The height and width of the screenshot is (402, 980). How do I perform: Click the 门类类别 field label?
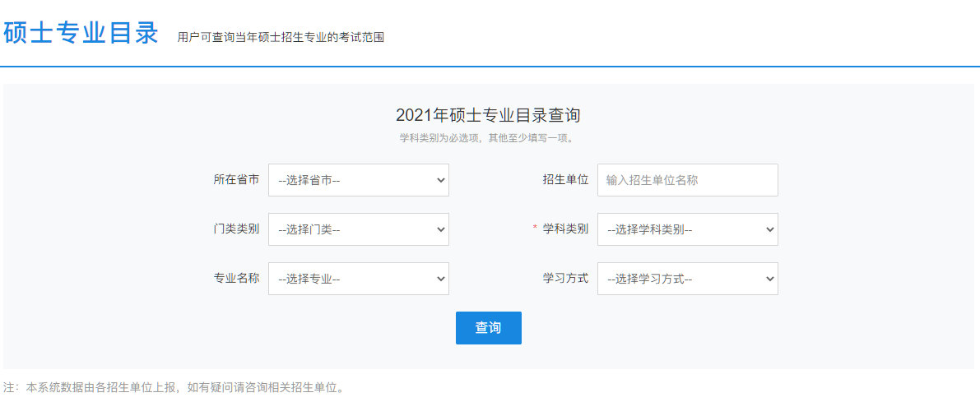tap(236, 229)
